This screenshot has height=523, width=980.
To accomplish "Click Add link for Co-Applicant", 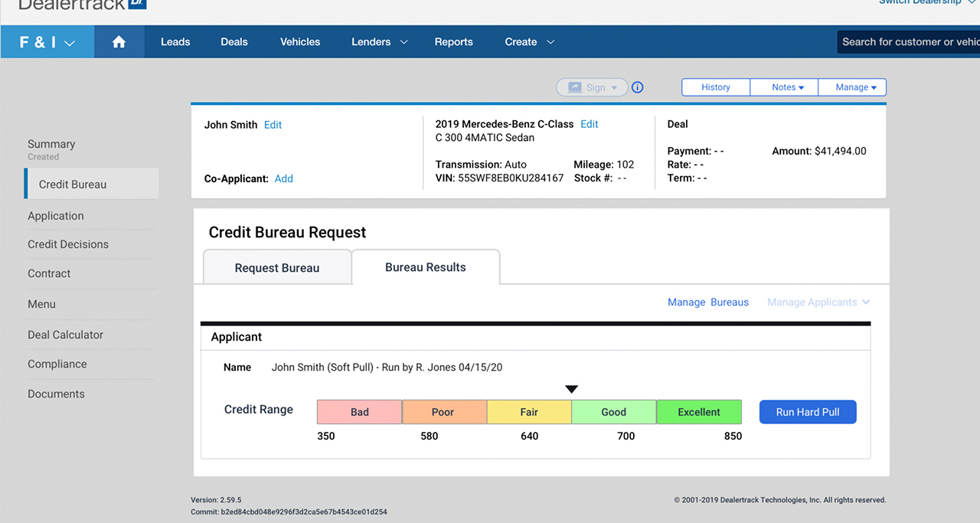I will pyautogui.click(x=284, y=178).
